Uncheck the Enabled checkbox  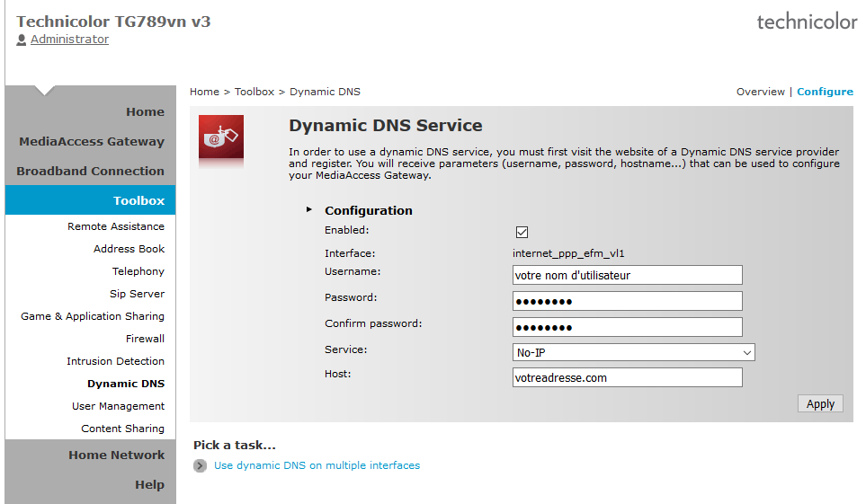(522, 233)
